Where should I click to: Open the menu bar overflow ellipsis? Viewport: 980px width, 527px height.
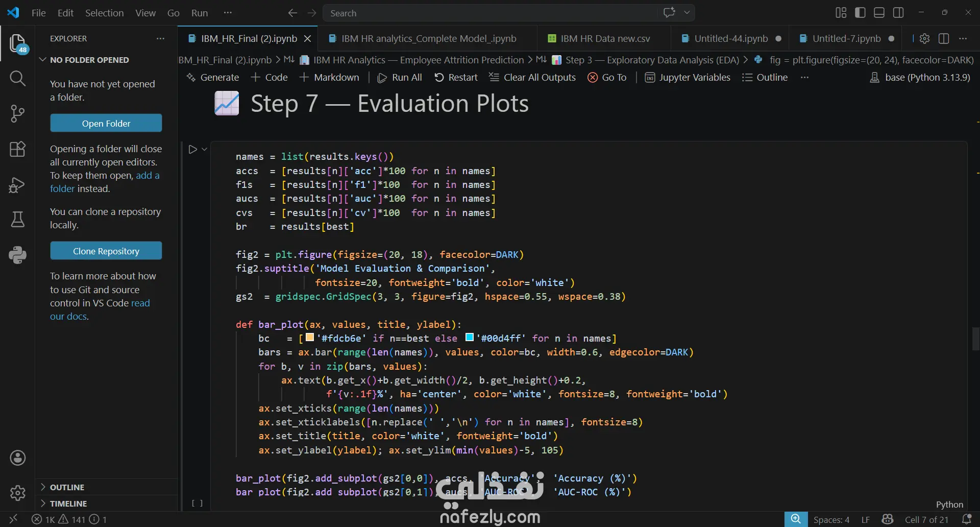click(228, 13)
